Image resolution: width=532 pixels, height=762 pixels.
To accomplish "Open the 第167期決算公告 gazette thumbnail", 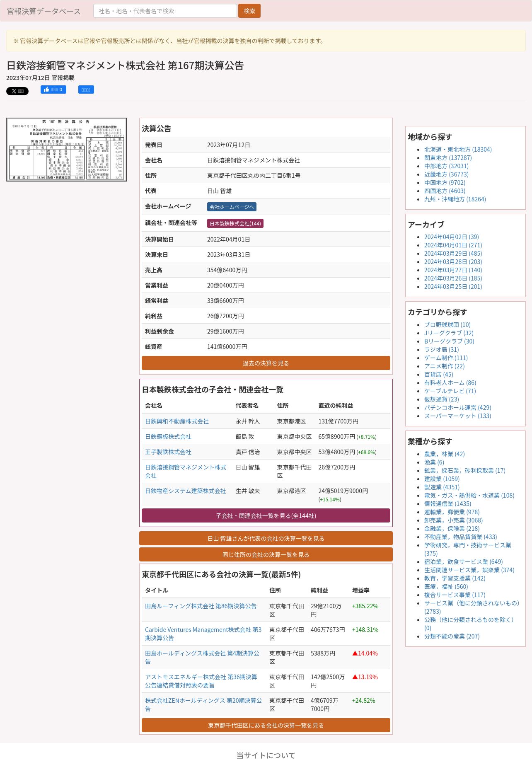I will [x=66, y=150].
